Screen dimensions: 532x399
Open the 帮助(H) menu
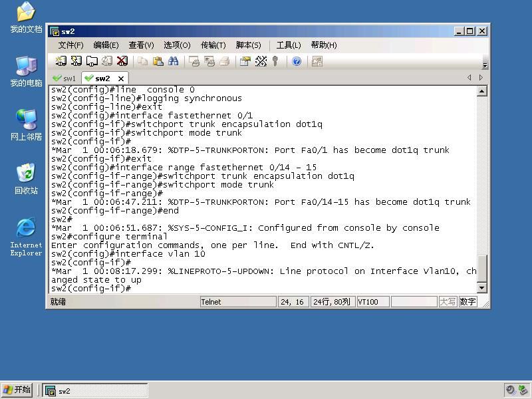point(324,45)
